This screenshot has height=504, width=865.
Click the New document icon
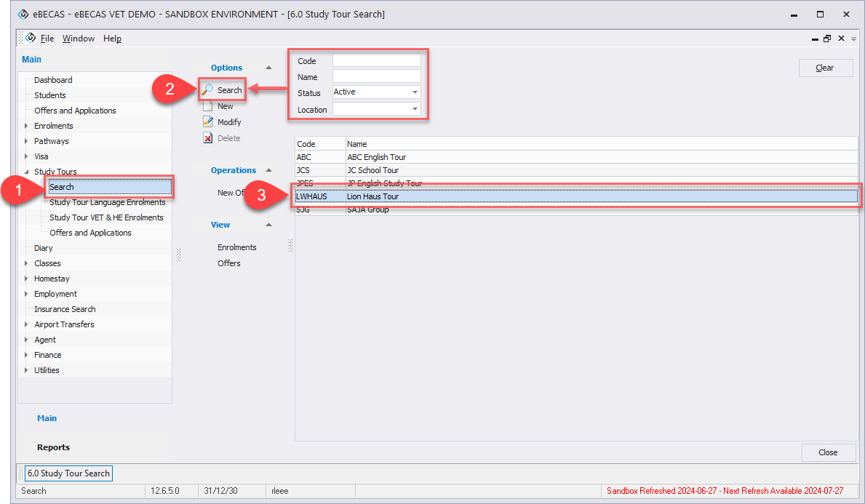point(208,106)
